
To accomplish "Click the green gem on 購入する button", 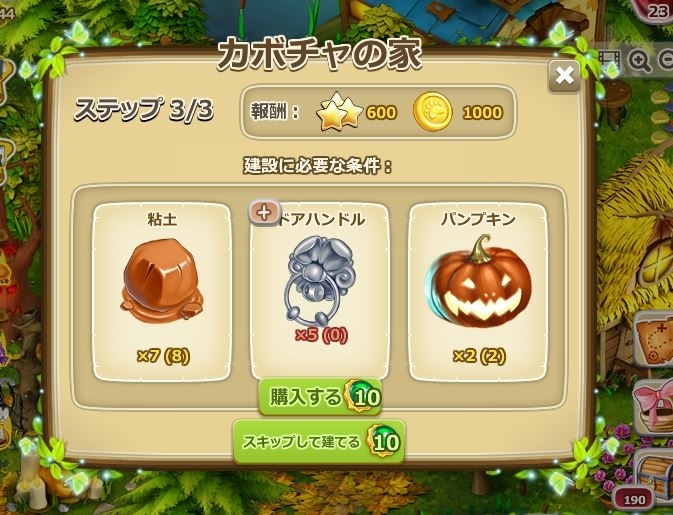I will [x=363, y=397].
